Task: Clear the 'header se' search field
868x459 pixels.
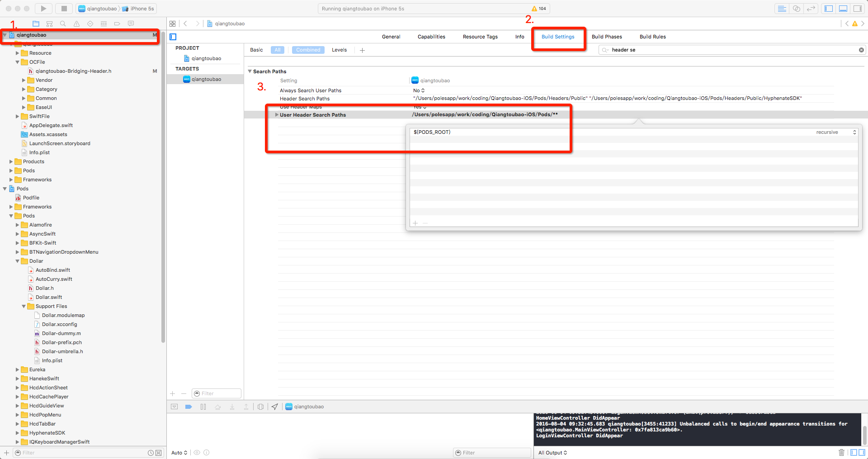Action: pyautogui.click(x=861, y=50)
